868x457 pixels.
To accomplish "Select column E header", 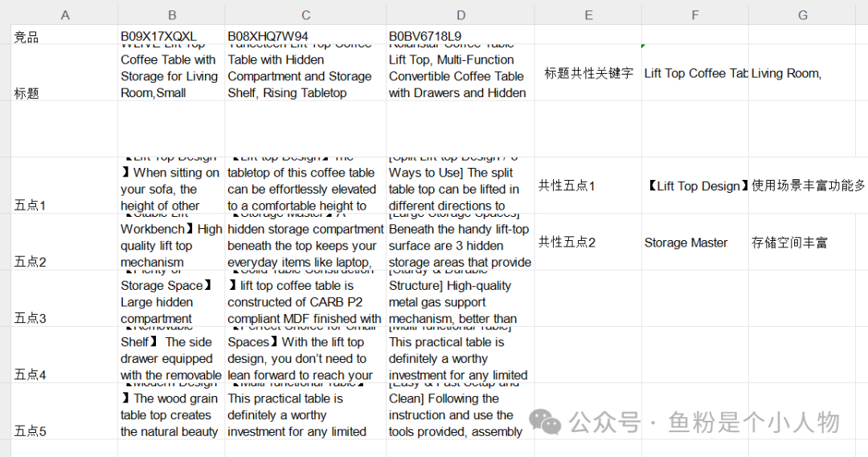I will click(588, 15).
